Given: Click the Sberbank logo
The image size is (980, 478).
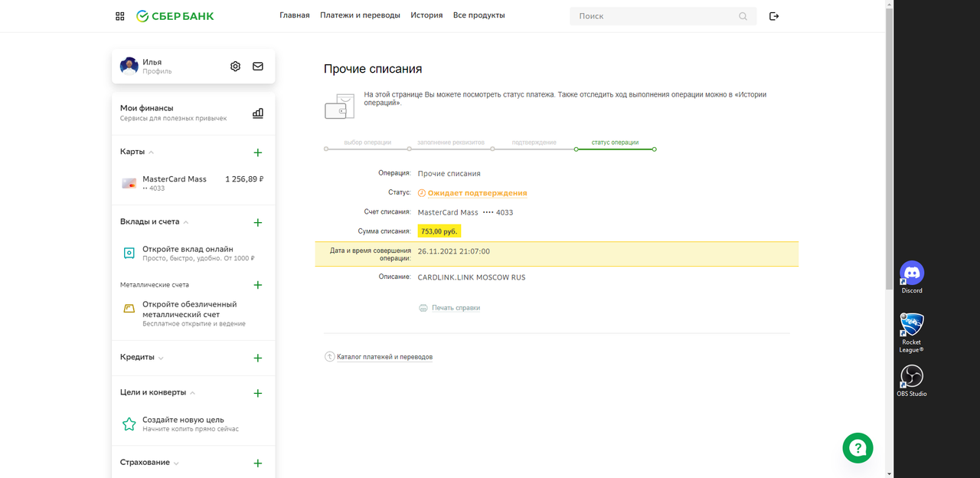Looking at the screenshot, I should point(175,16).
